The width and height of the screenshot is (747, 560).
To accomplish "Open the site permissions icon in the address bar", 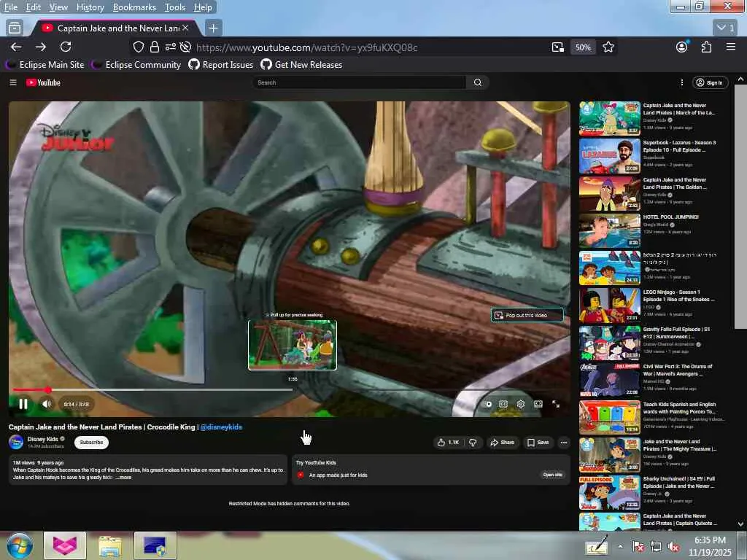I will tap(171, 47).
